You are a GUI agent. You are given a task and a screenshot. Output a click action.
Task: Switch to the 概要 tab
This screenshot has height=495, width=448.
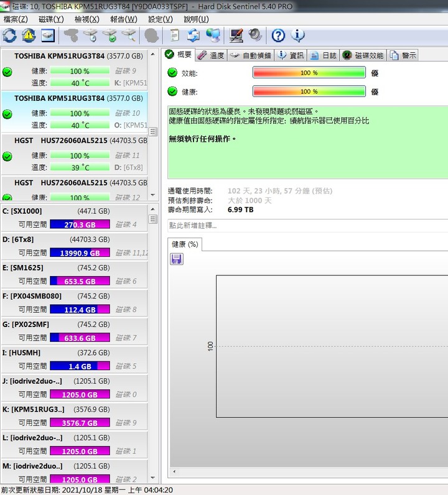click(179, 55)
